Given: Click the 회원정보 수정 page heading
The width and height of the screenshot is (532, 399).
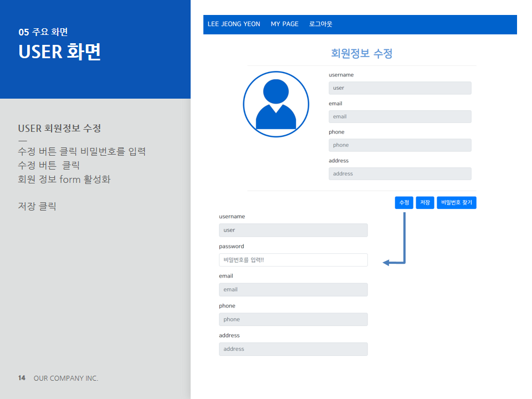Looking at the screenshot, I should pyautogui.click(x=361, y=54).
